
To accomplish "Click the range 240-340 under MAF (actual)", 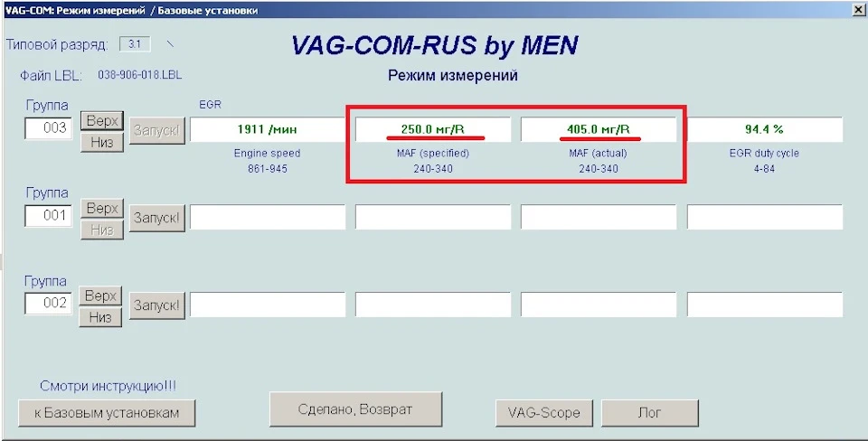I will pos(599,169).
